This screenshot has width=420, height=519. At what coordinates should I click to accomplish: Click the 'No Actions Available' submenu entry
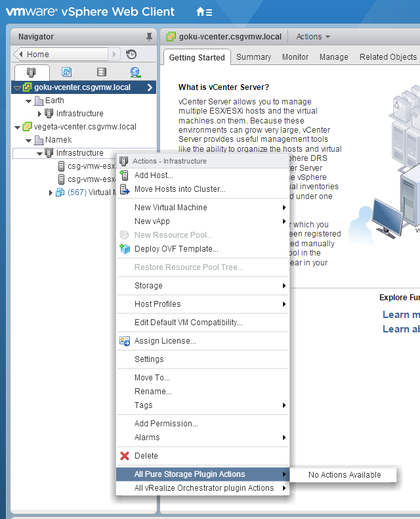pos(345,474)
